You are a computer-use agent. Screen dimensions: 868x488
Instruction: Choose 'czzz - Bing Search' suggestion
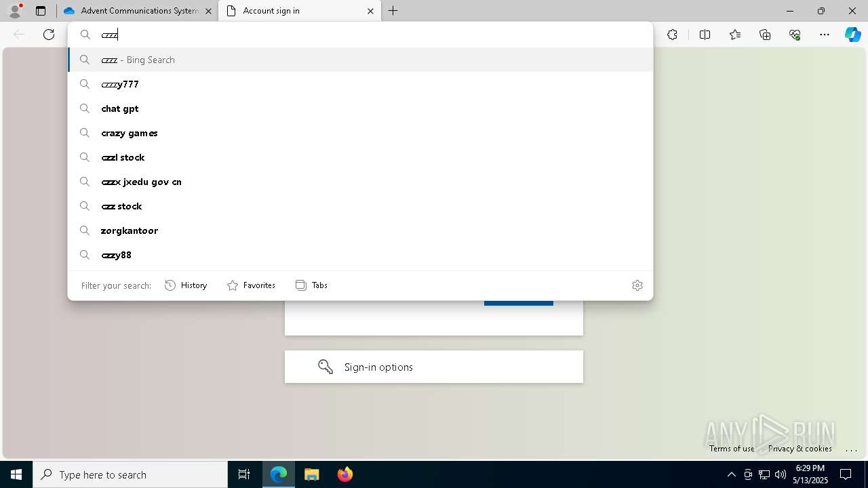tap(361, 60)
